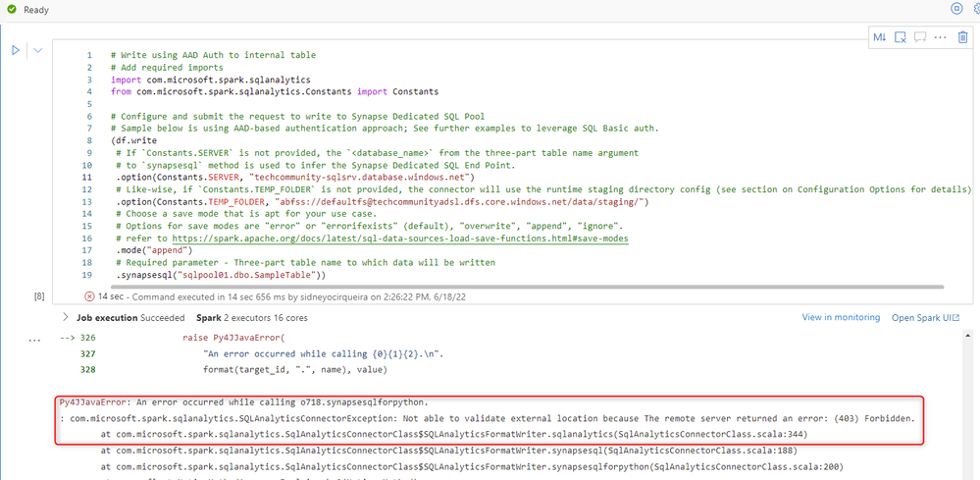Click the 'Job execution Succeeded' label
The height and width of the screenshot is (480, 980).
130,317
